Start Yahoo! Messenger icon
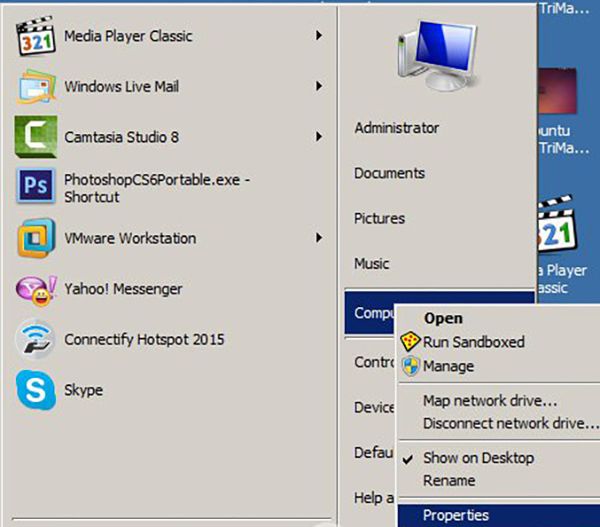This screenshot has height=527, width=600. [36, 290]
